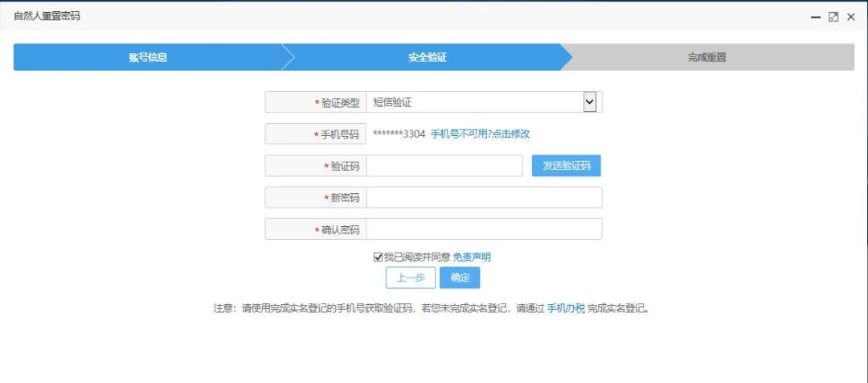Maximize the 自然人重置密码 window
This screenshot has width=868, height=383.
833,17
